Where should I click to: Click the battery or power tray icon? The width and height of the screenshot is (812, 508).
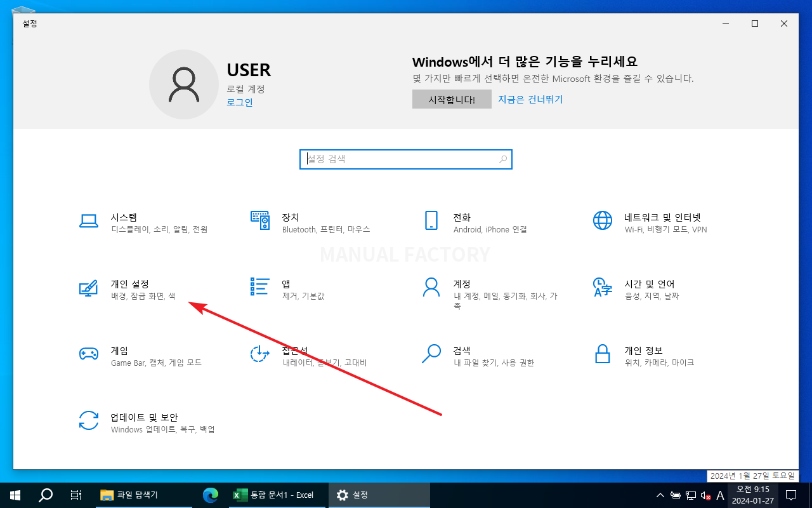(x=676, y=495)
